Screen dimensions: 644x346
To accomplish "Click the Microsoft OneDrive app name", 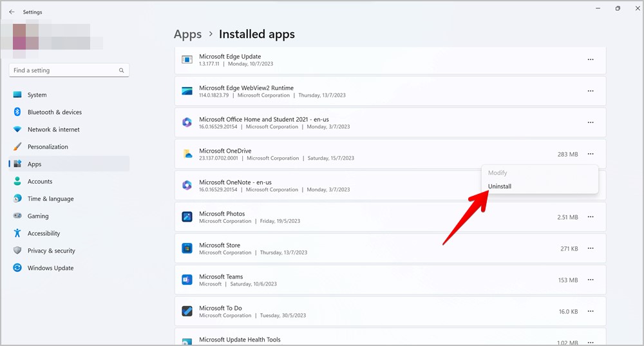I will [x=225, y=151].
